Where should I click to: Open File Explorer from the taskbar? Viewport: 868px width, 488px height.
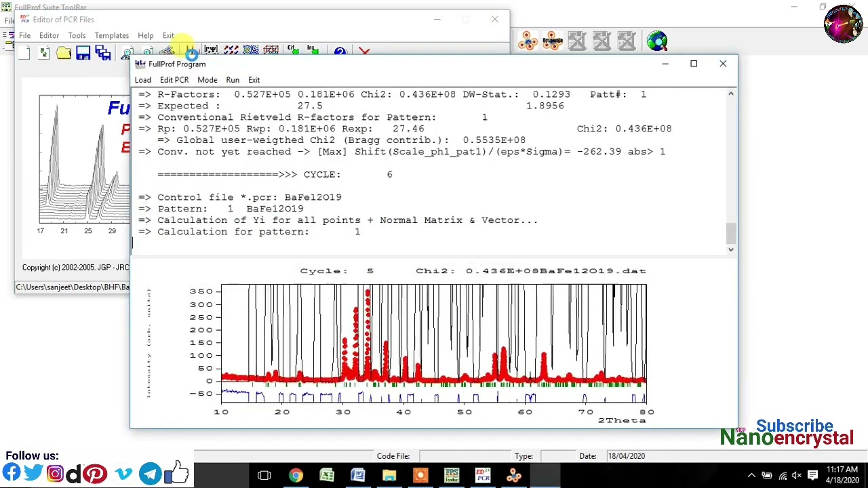tap(389, 475)
